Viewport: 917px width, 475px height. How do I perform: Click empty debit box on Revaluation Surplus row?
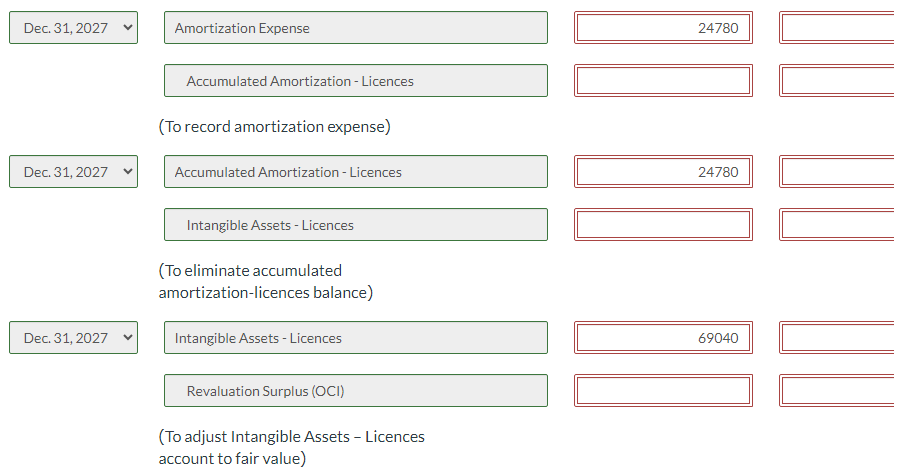coord(663,391)
